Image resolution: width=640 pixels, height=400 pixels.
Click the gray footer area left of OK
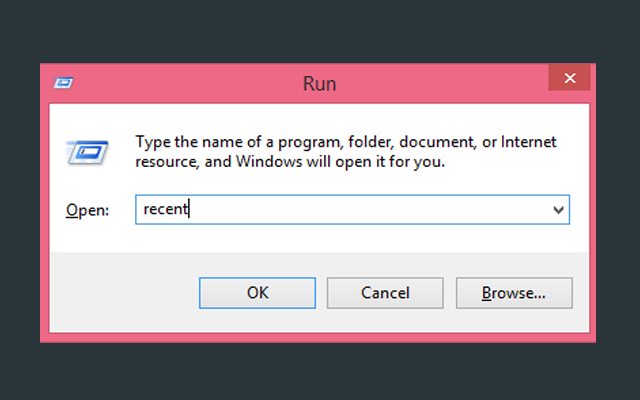(122, 293)
